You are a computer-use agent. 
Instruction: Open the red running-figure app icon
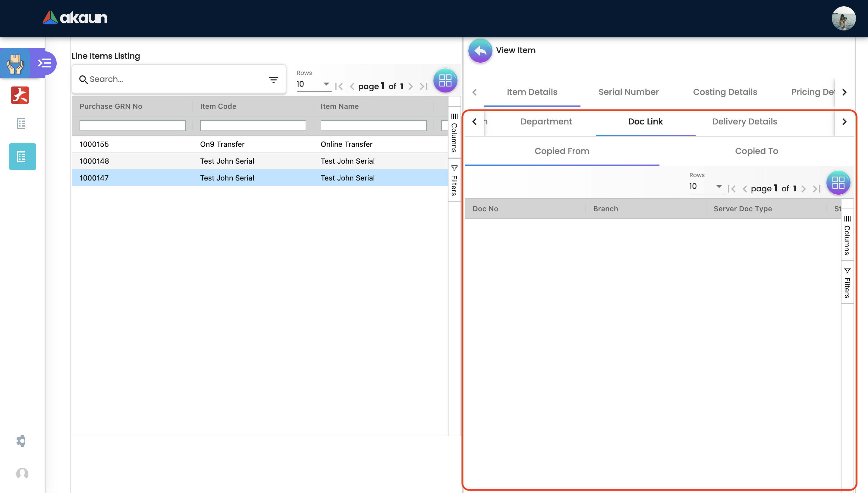[20, 95]
